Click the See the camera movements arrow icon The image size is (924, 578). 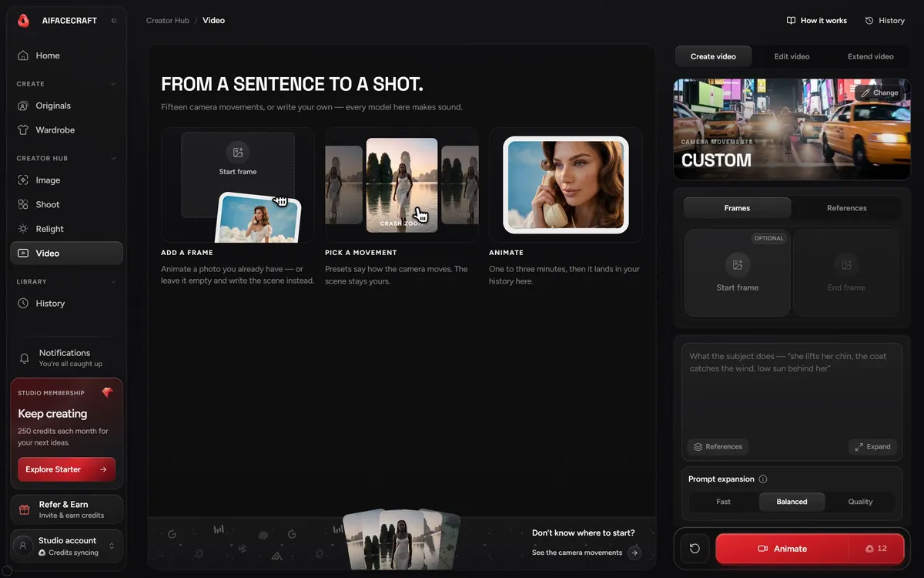click(x=634, y=553)
